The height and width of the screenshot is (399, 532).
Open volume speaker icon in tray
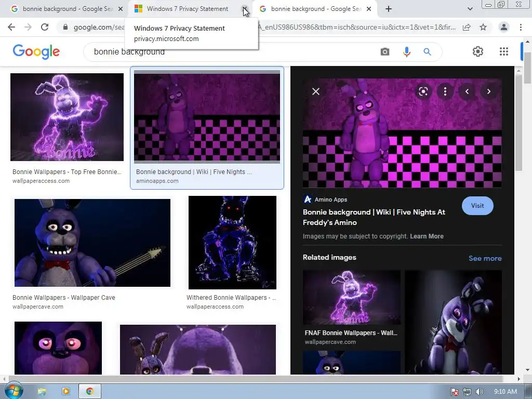(x=479, y=392)
